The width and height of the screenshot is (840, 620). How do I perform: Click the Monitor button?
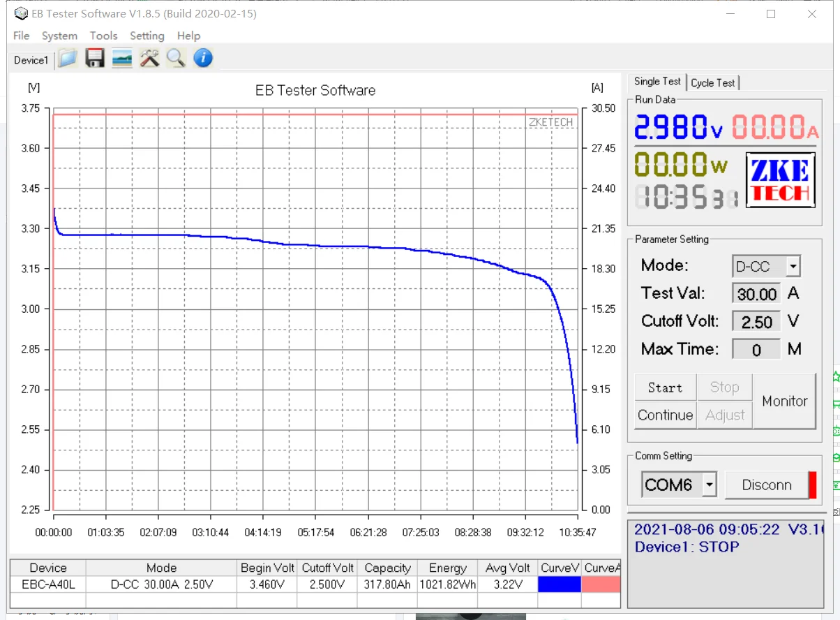pyautogui.click(x=784, y=401)
